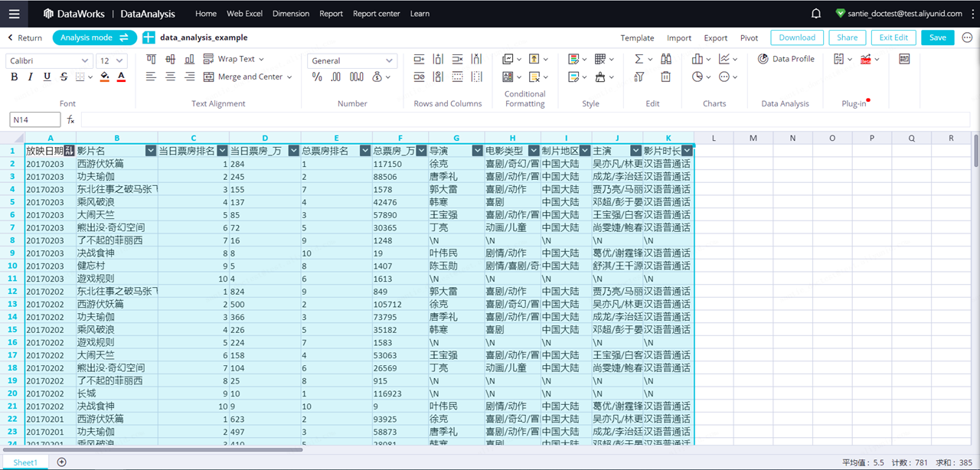This screenshot has width=980, height=470.
Task: Expand the cell borders dropdown
Action: 90,77
